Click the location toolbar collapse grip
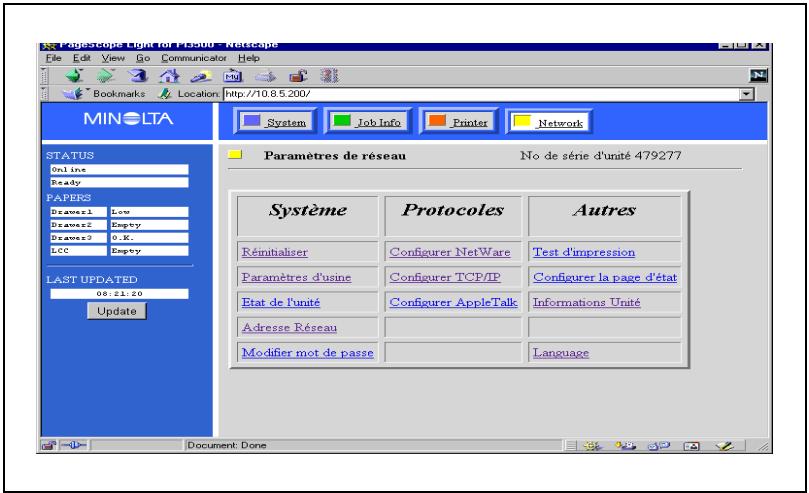The image size is (809, 493). (x=45, y=94)
